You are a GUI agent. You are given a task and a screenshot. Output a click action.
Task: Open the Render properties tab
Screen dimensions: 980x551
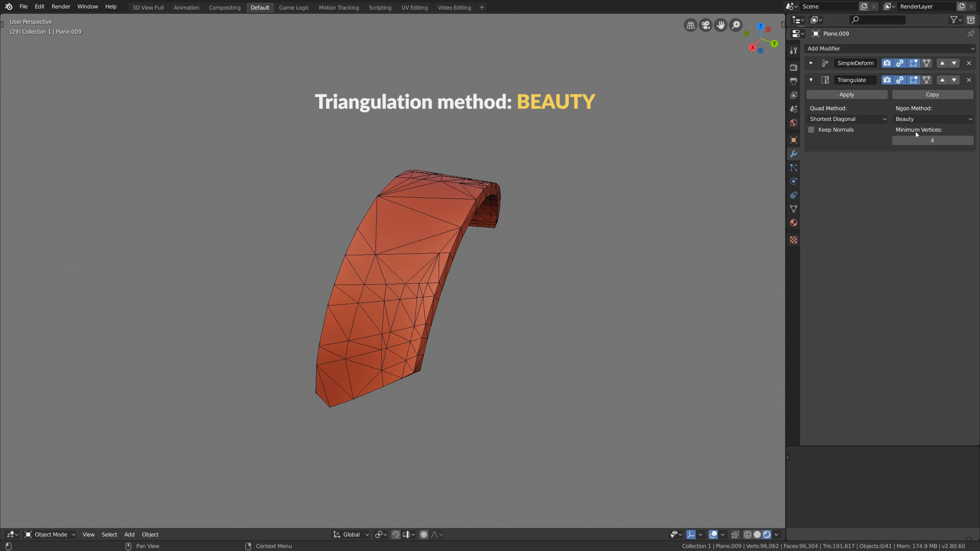tap(794, 67)
